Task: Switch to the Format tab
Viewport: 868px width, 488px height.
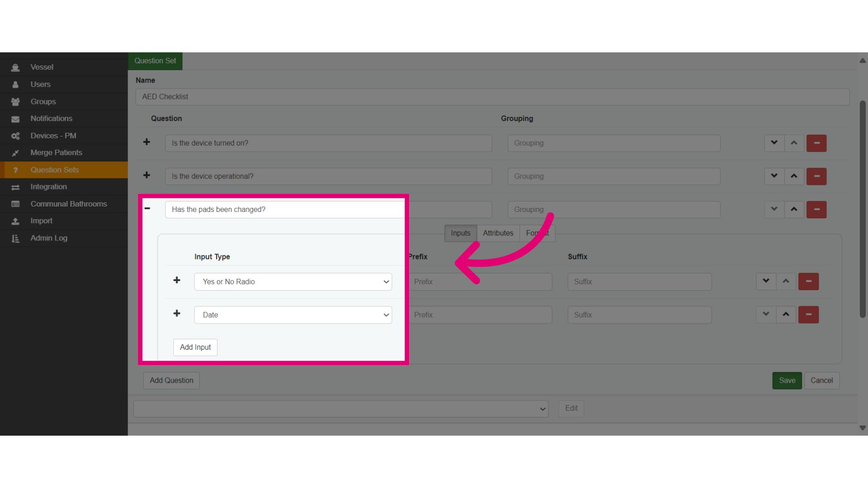Action: tap(537, 233)
